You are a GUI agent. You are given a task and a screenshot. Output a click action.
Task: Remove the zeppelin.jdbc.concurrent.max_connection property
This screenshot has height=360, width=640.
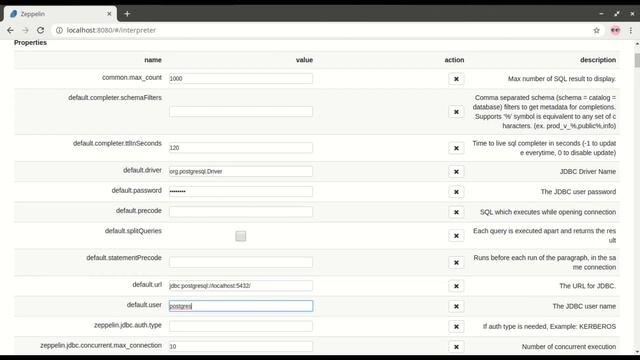click(x=456, y=347)
